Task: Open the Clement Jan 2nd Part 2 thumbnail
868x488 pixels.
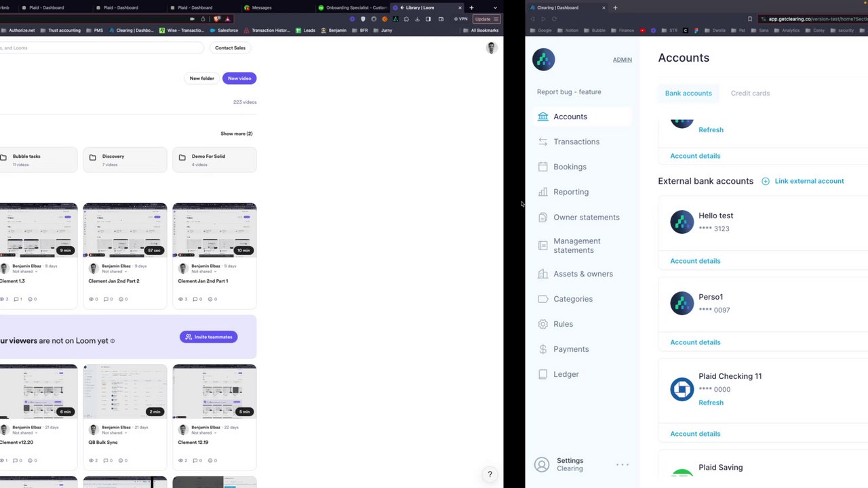Action: point(125,230)
